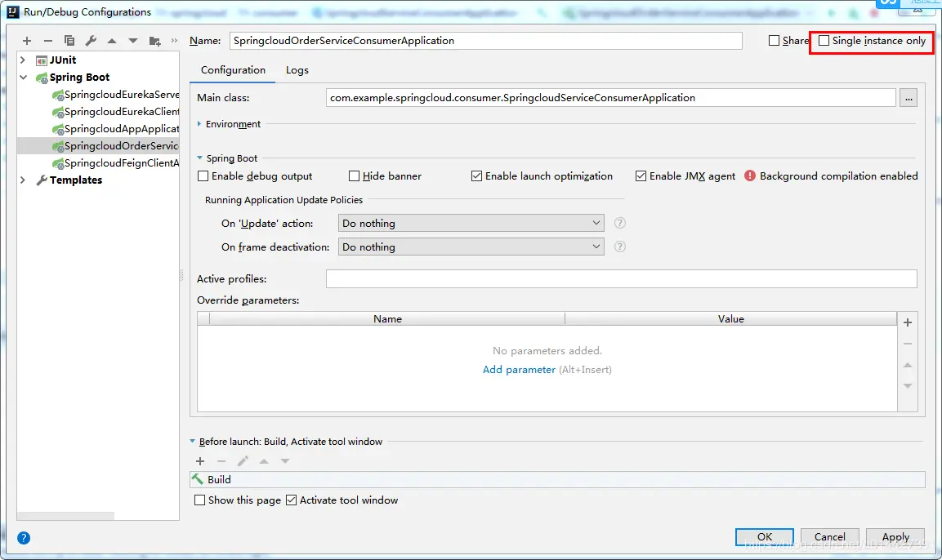Click the background compilation warning icon
The height and width of the screenshot is (560, 942).
[750, 176]
